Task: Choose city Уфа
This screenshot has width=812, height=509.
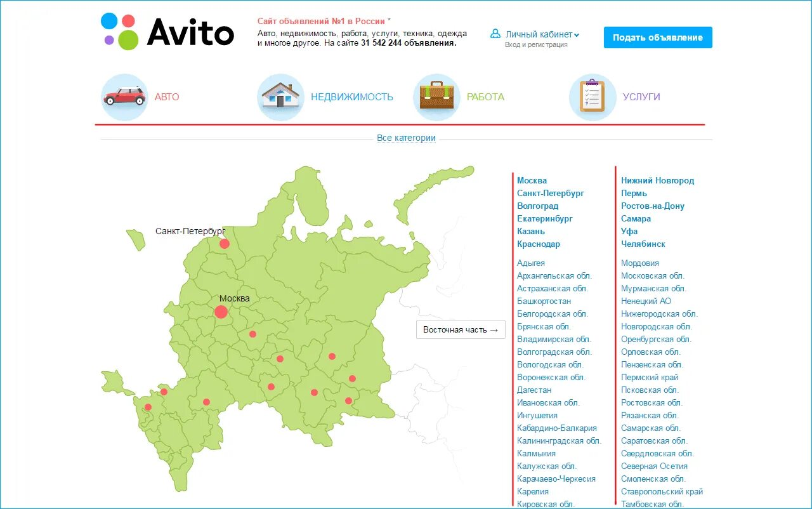Action: coord(629,231)
